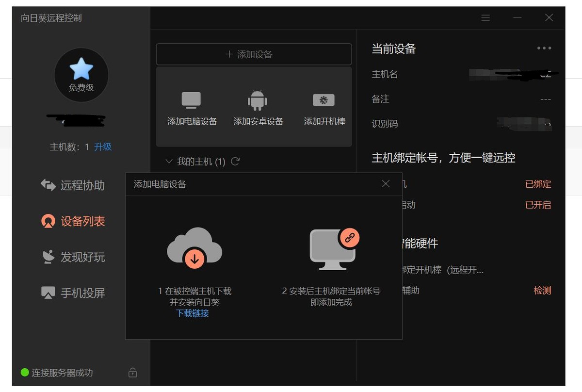Click step 2 安装后主机绑定当前帐号 text
Image resolution: width=582 pixels, height=392 pixels.
tap(331, 296)
